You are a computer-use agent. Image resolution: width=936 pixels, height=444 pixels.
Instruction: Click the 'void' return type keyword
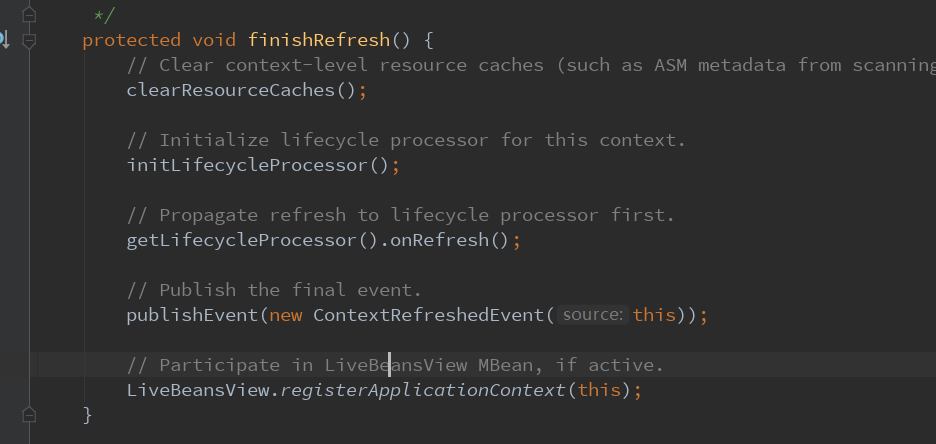coord(210,40)
